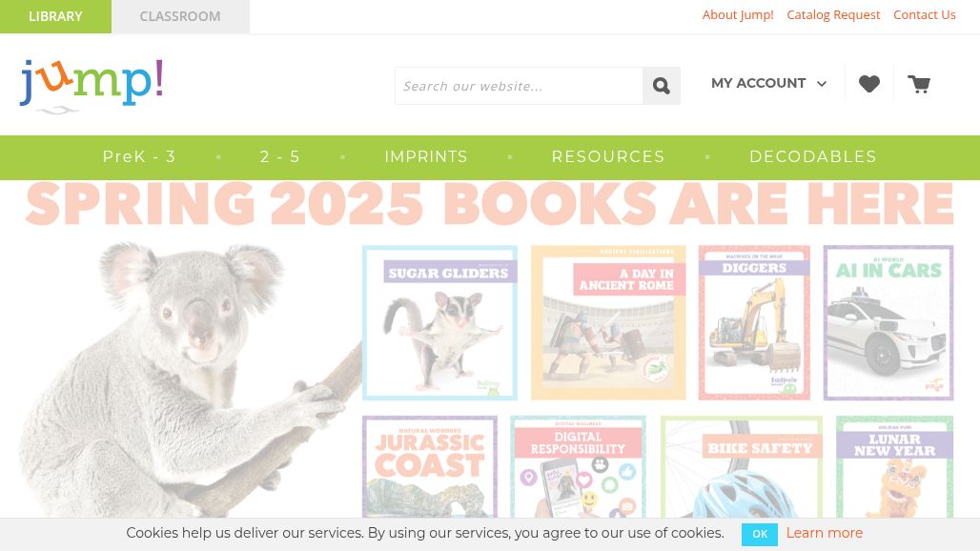Select the Sugar Gliders book cover
The height and width of the screenshot is (551, 980).
pos(440,322)
